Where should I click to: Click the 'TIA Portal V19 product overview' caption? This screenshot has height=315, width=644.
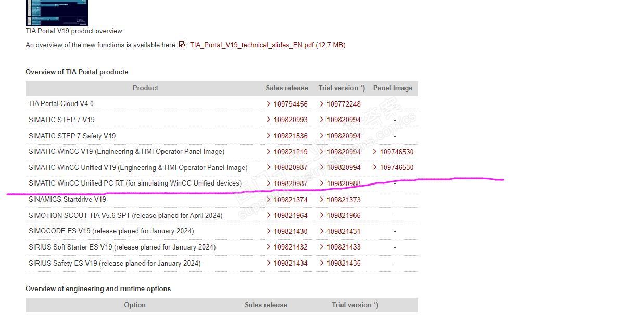click(74, 31)
